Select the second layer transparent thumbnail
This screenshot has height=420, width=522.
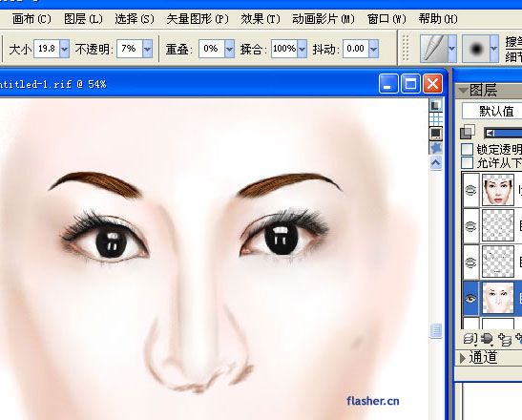[498, 226]
